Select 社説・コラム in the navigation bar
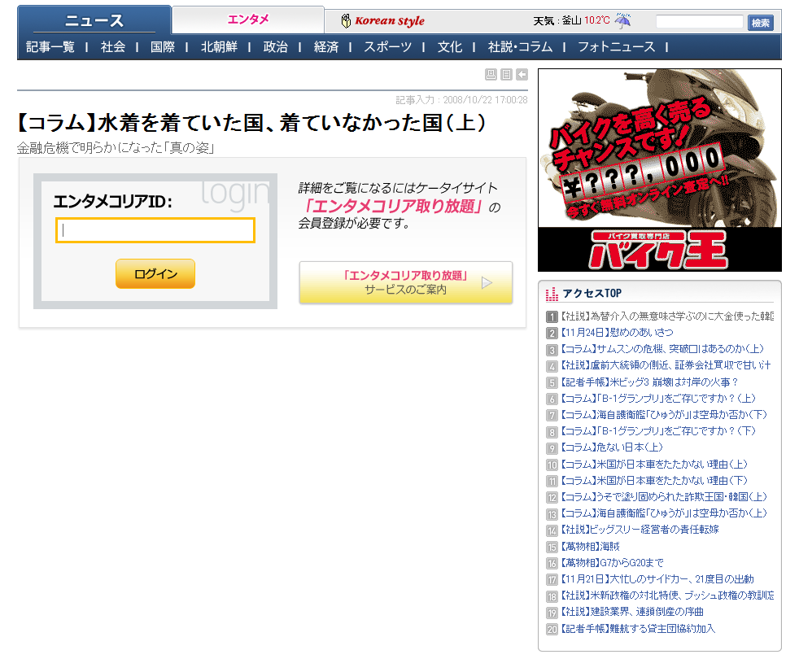The image size is (799, 672). tap(520, 47)
